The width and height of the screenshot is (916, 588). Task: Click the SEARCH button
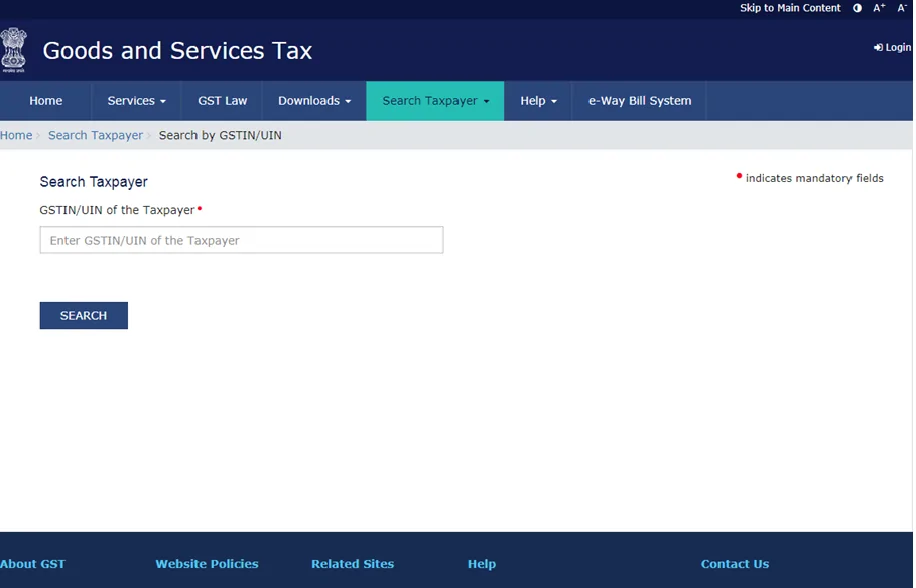[x=84, y=315]
